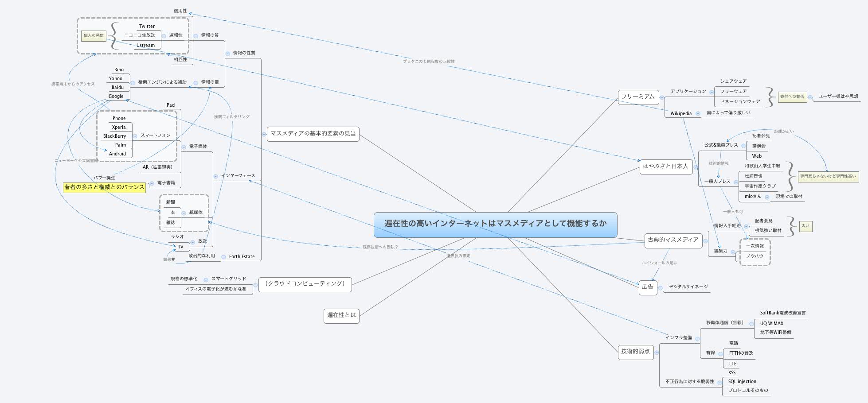868x403 pixels.
Task: Collapse the 一般人プレス subtree
Action: tap(736, 182)
